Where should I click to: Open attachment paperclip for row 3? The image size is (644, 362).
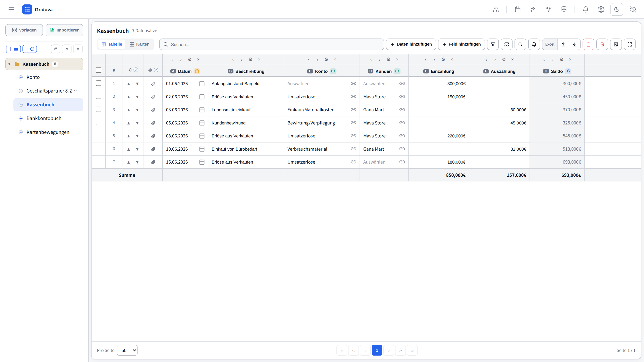[x=153, y=110]
